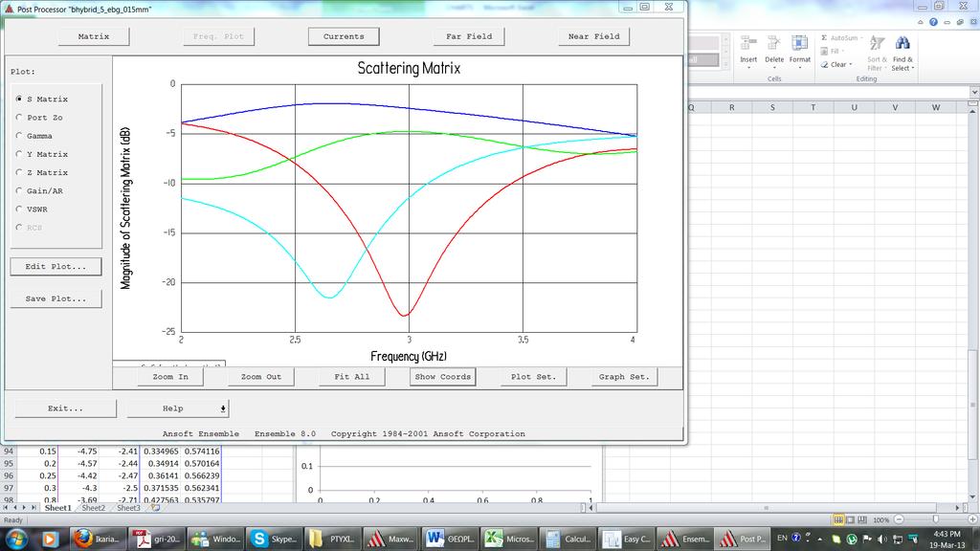Image resolution: width=980 pixels, height=551 pixels.
Task: Open the Near Field view
Action: (x=593, y=36)
